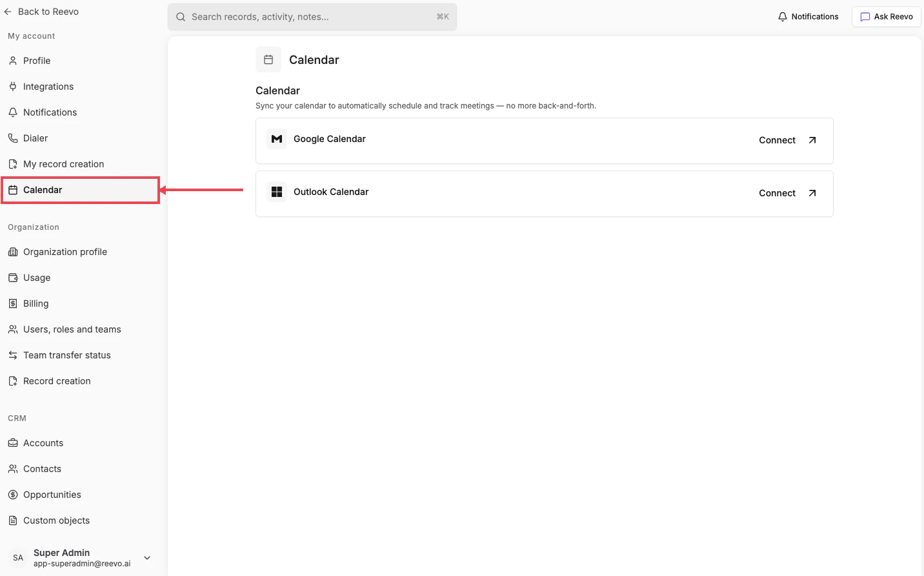The height and width of the screenshot is (576, 924).
Task: Open top bar Notifications
Action: click(x=808, y=17)
